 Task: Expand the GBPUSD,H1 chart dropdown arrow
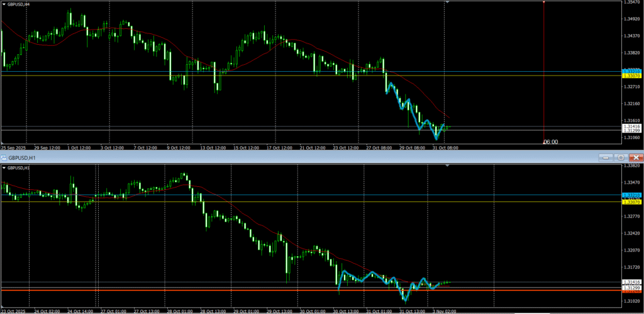[x=4, y=168]
